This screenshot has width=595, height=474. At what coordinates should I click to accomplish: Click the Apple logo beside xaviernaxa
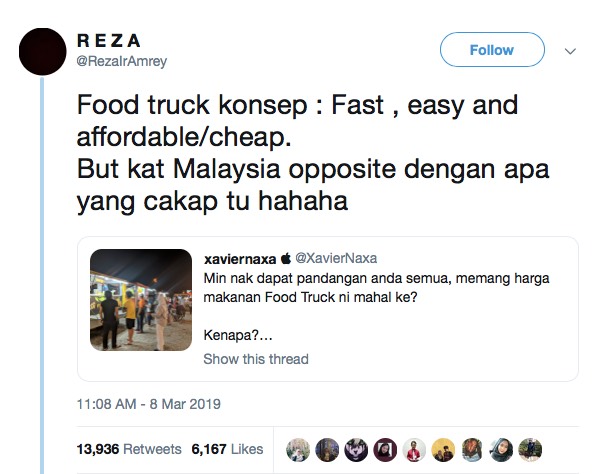click(286, 258)
